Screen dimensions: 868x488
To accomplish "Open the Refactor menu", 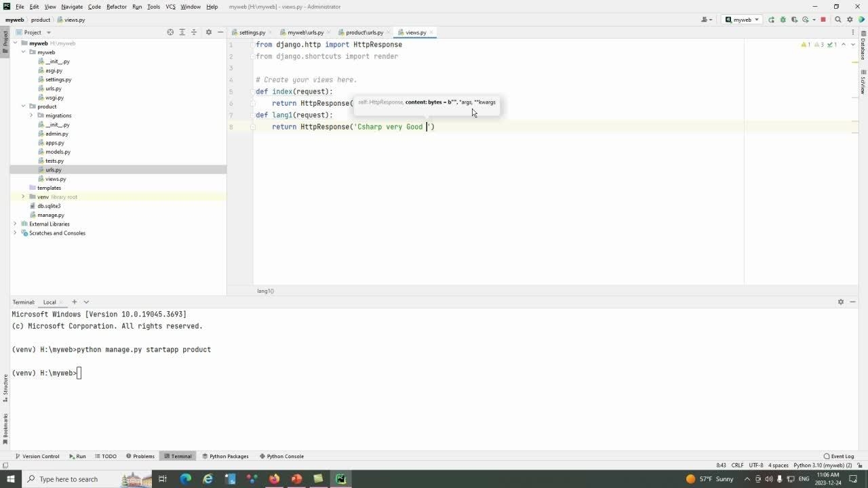I will click(116, 7).
